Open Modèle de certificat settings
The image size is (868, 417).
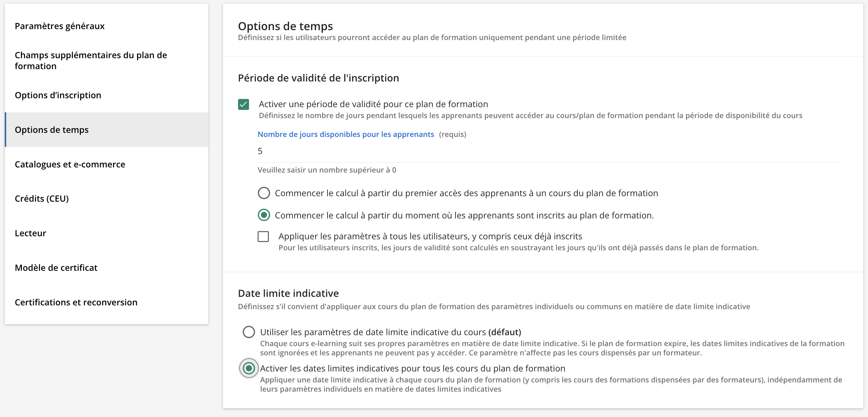[56, 268]
